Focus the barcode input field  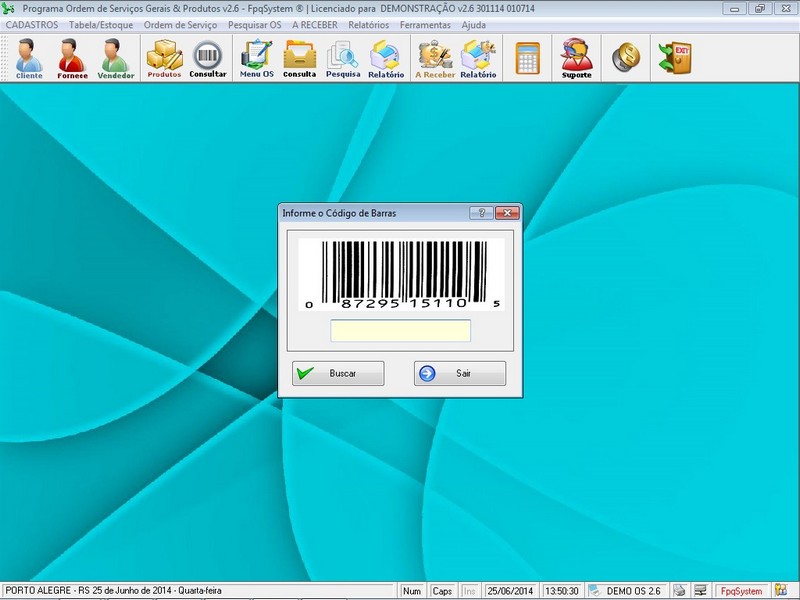coord(400,331)
